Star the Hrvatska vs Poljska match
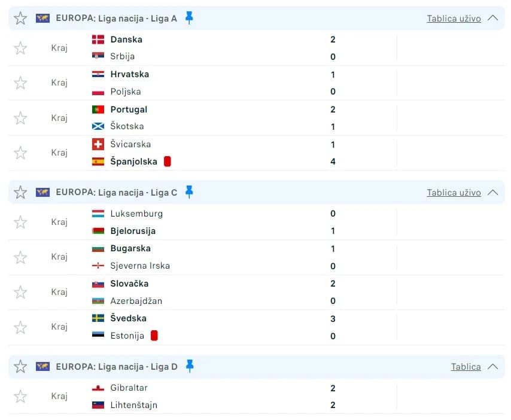Viewport: 511px width, 420px height. 20,83
